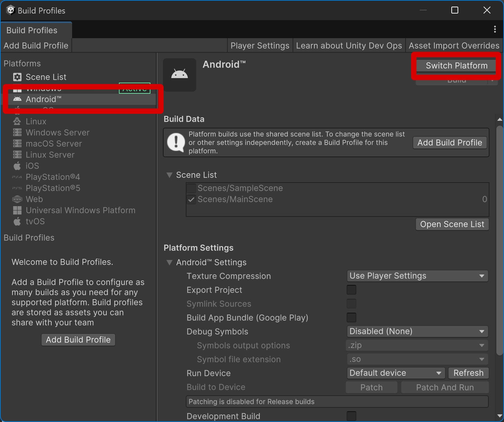
Task: Collapse the Android Settings foldout triangle
Action: (x=170, y=262)
